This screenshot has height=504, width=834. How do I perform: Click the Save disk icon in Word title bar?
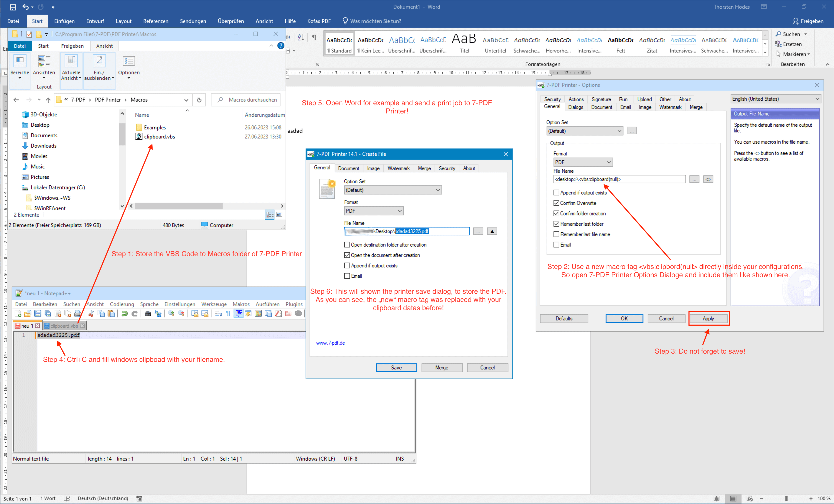(13, 7)
